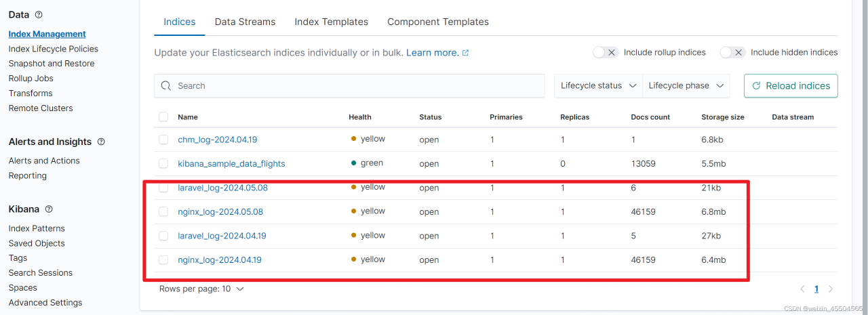The image size is (868, 315).
Task: Click the search magnifier icon
Action: click(167, 86)
